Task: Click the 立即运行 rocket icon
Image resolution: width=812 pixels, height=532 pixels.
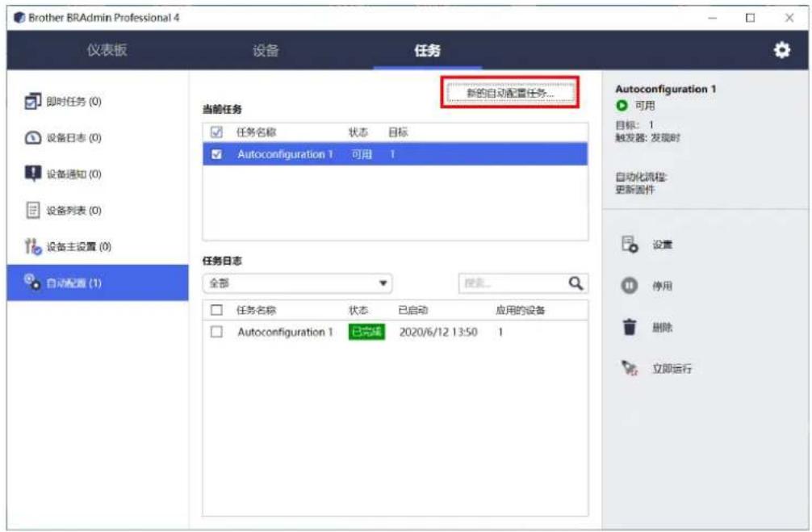Action: 630,368
